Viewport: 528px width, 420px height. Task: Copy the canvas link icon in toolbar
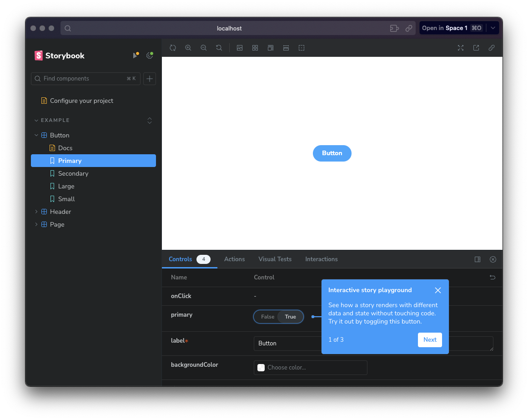[x=492, y=48]
